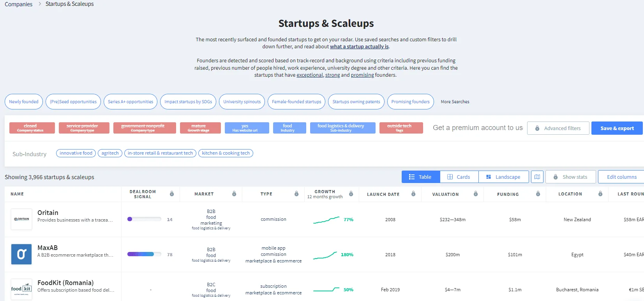Image resolution: width=644 pixels, height=301 pixels.
Task: Click the Save & export button
Action: [617, 128]
